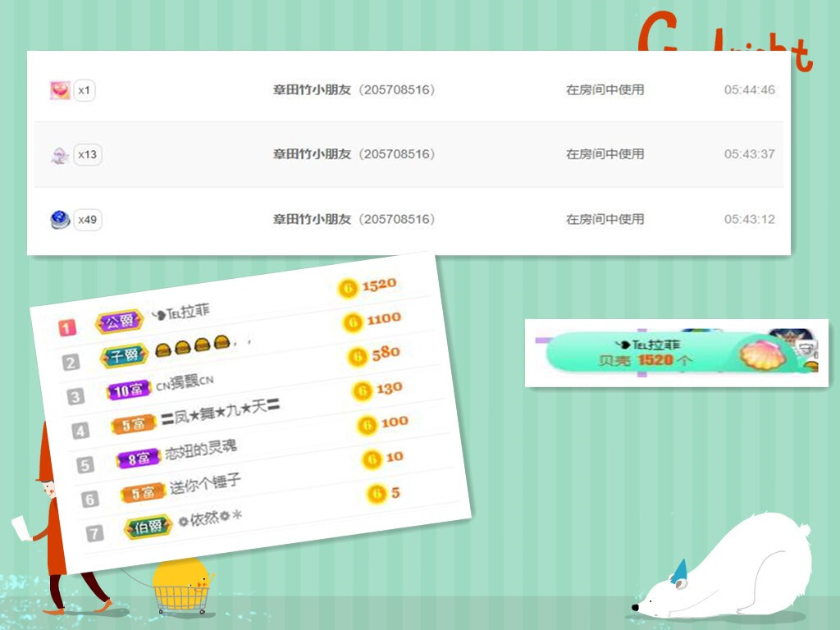This screenshot has width=840, height=630.
Task: Click the purple 8富 wealth badge
Action: pos(139,458)
